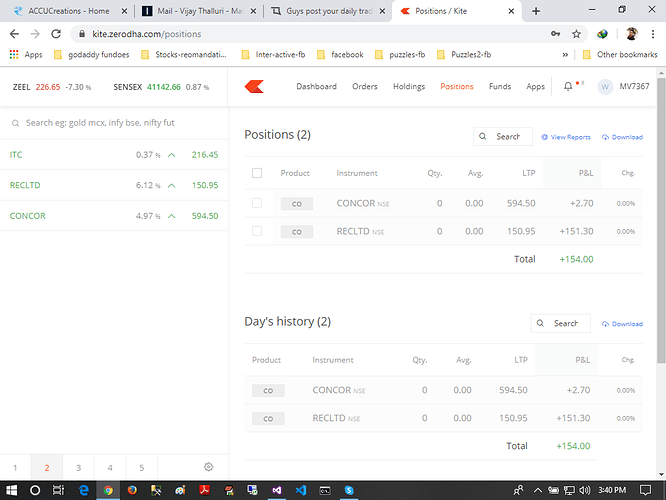This screenshot has height=500, width=666.
Task: Reload the page with refresh icon
Action: click(56, 34)
